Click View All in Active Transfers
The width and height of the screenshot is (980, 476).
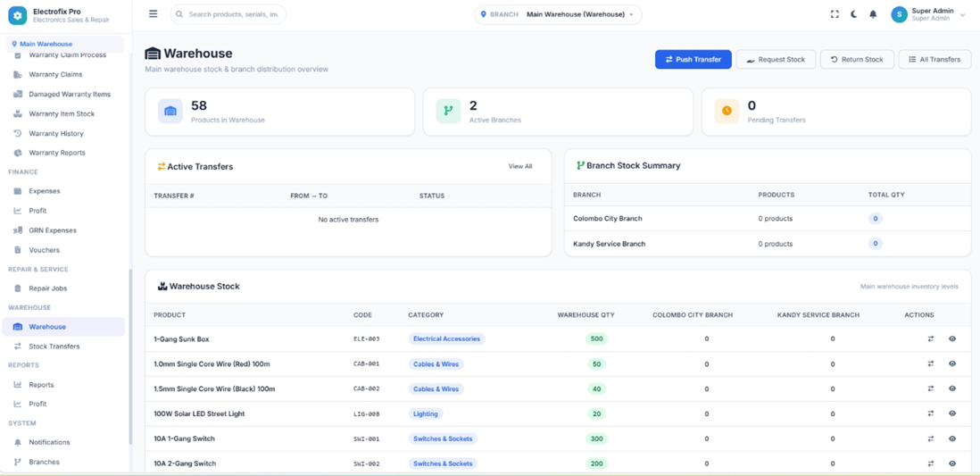pos(520,166)
